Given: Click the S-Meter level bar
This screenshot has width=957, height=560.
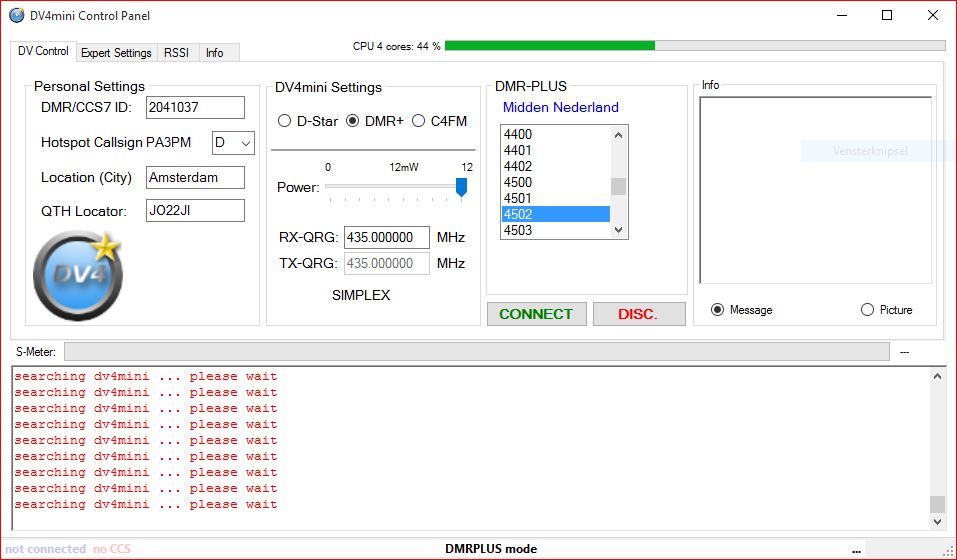Looking at the screenshot, I should pyautogui.click(x=477, y=351).
